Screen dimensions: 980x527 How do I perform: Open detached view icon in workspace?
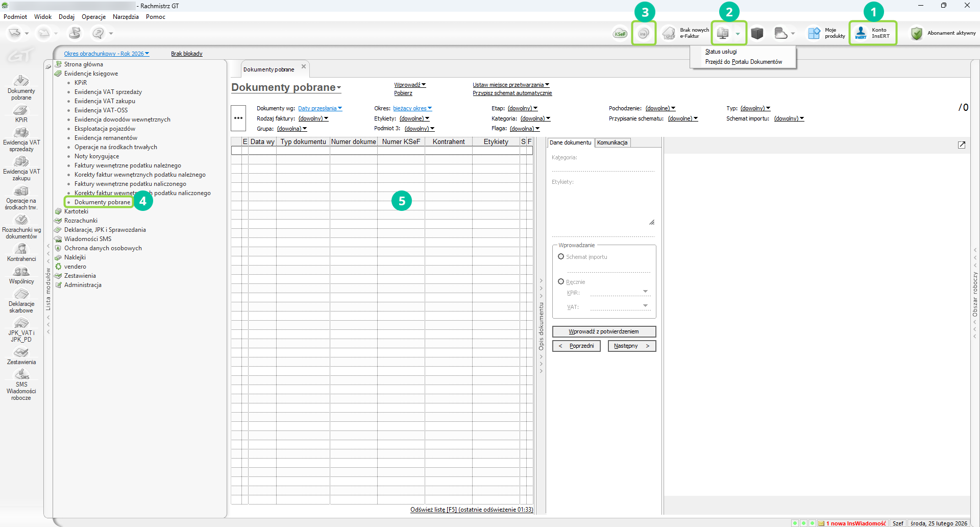click(962, 145)
